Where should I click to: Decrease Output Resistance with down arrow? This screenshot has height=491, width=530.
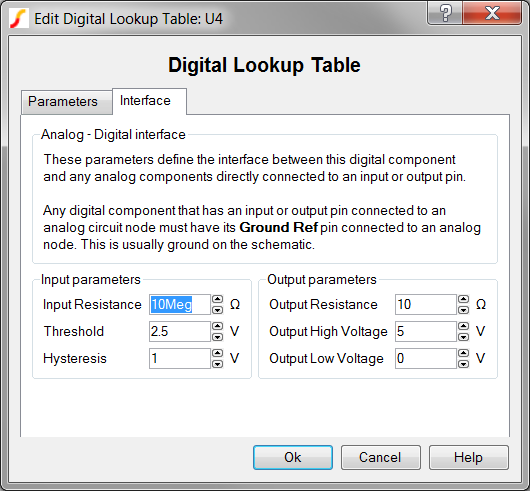463,310
